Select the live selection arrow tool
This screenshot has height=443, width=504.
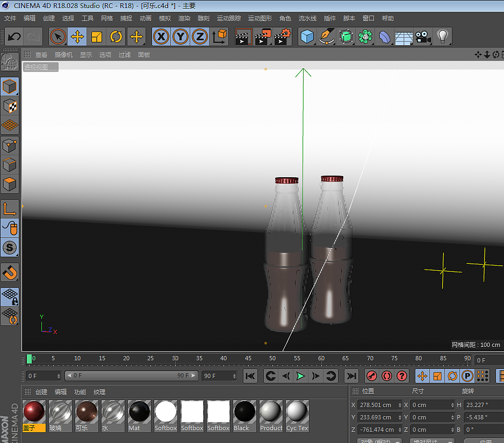click(x=58, y=37)
